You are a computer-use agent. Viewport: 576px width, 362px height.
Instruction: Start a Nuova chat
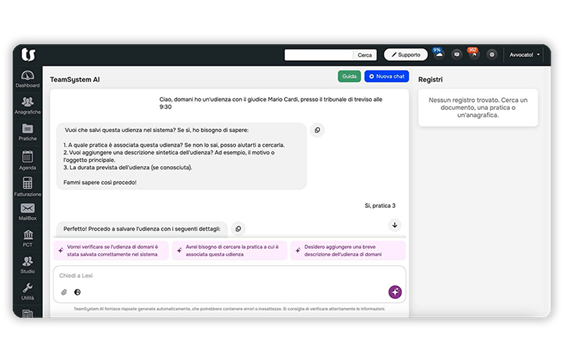(x=386, y=76)
